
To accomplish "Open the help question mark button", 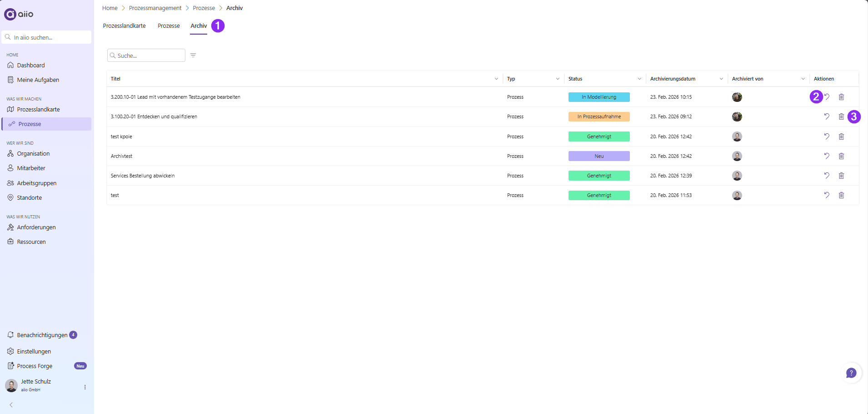I will [x=851, y=373].
